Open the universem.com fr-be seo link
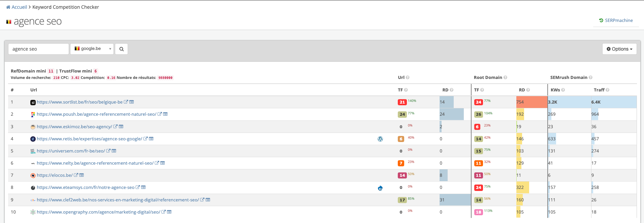 71,151
